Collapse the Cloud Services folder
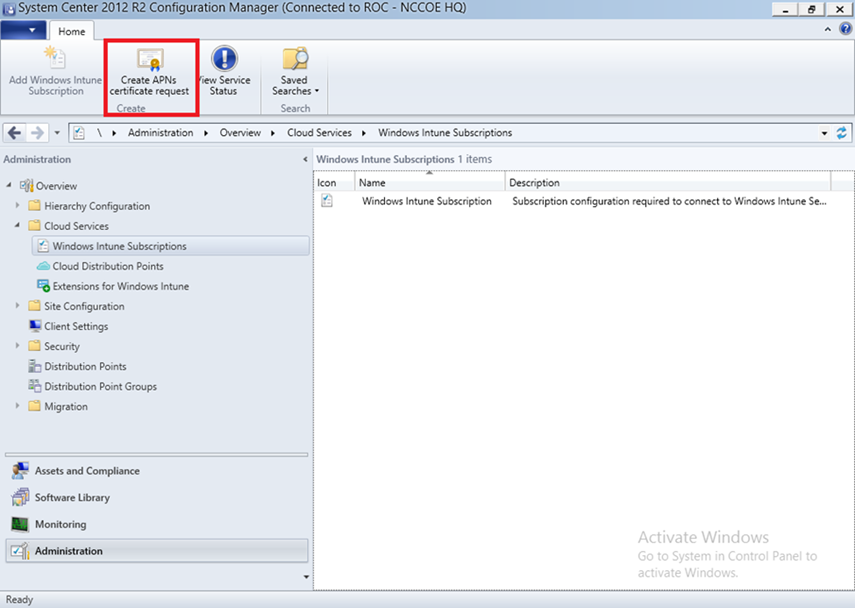 (x=17, y=225)
